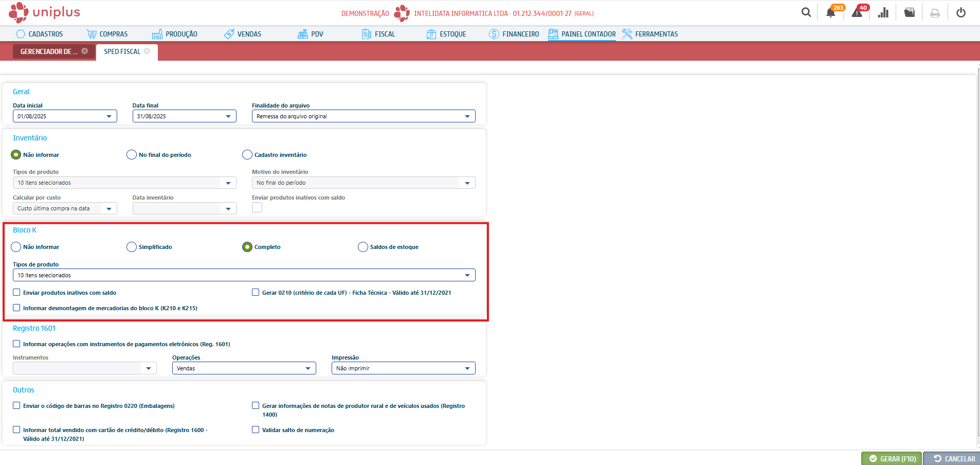This screenshot has width=980, height=465.
Task: Select 'No final do período' radio
Action: (x=132, y=154)
